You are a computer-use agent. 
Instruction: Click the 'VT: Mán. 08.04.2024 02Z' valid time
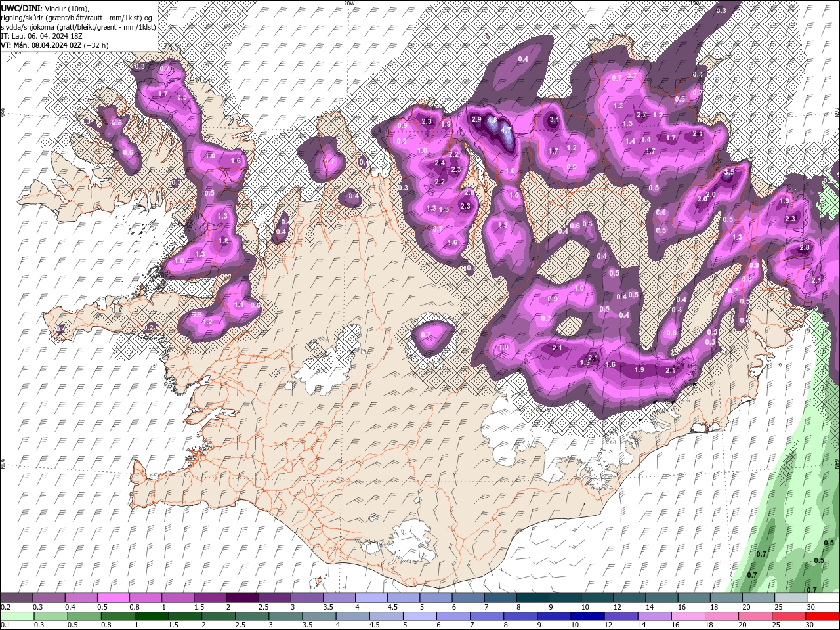click(x=41, y=45)
